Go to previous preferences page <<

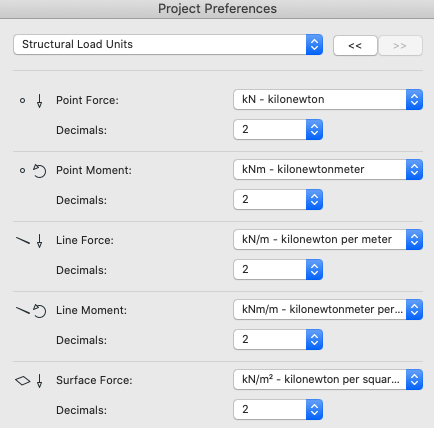pos(355,46)
